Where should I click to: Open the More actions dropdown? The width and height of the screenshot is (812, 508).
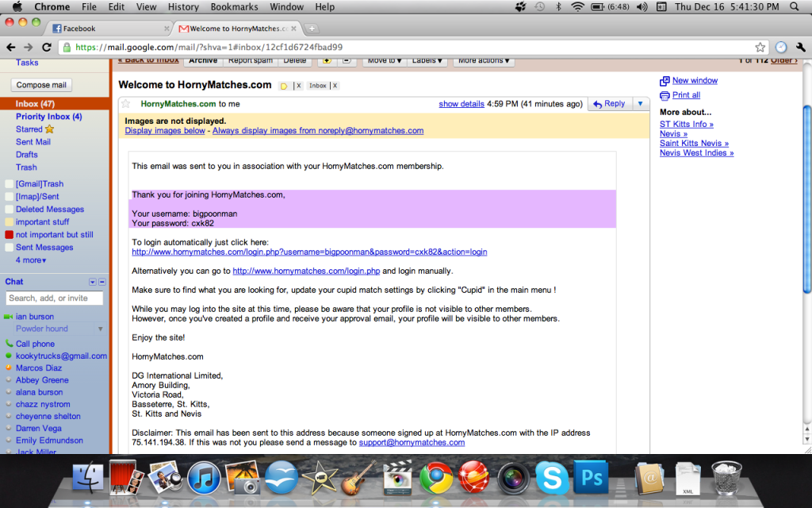tap(484, 60)
